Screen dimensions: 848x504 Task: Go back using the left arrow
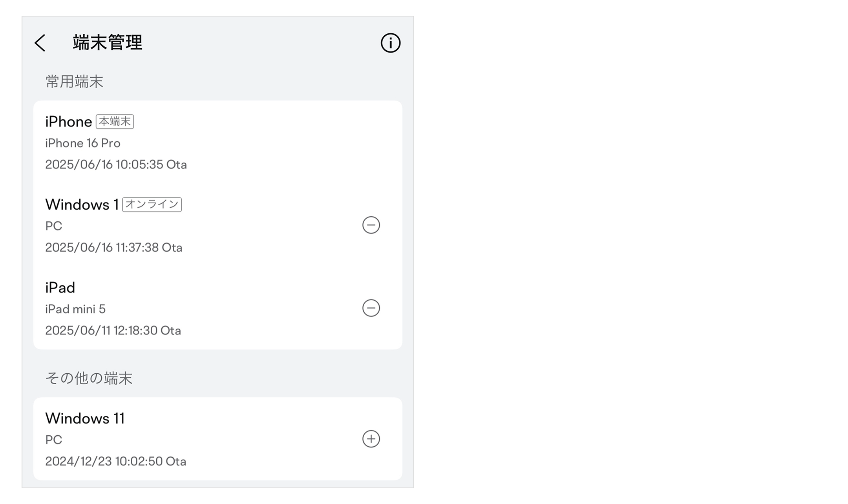40,43
